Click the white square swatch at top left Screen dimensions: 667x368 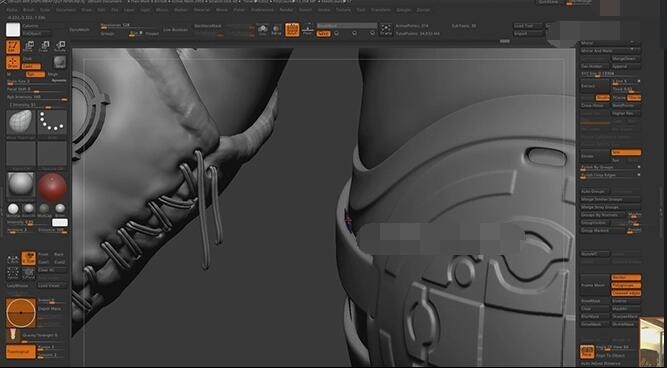coord(13,30)
